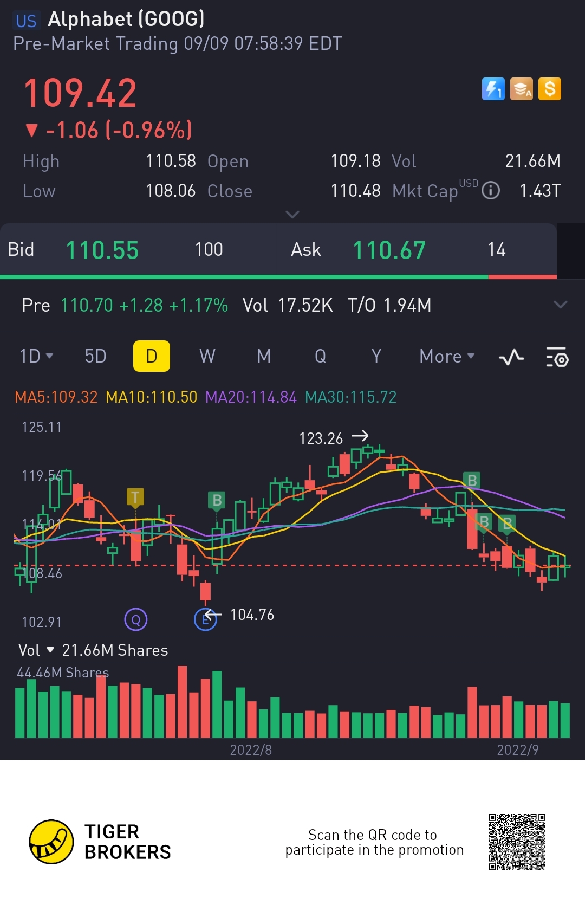Tap the MA10:110.50 label
This screenshot has height=924, width=585.
[152, 397]
